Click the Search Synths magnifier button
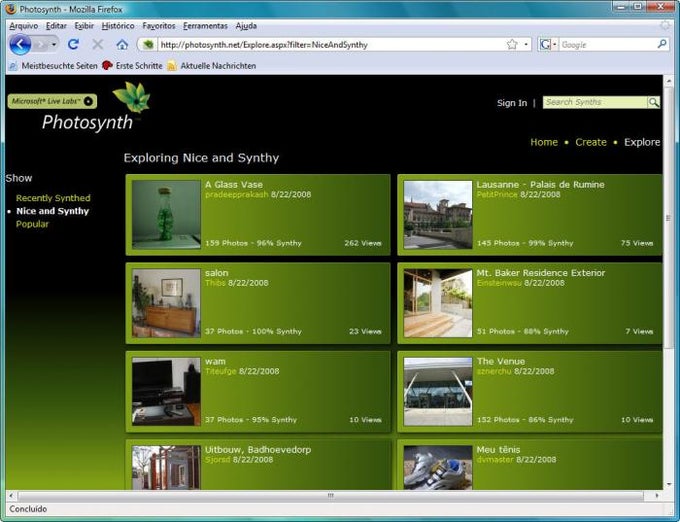 654,102
